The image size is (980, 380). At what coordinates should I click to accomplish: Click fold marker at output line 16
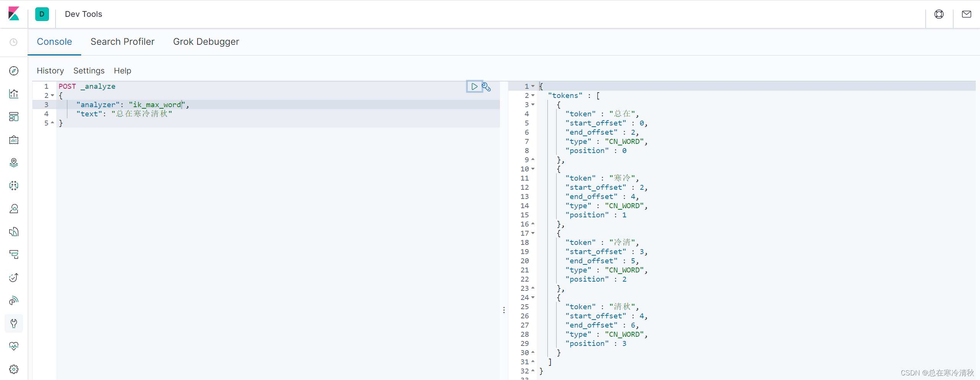(x=533, y=224)
